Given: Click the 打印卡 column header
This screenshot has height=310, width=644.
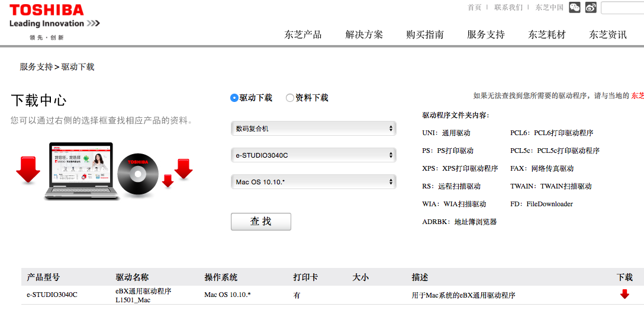Looking at the screenshot, I should 305,277.
